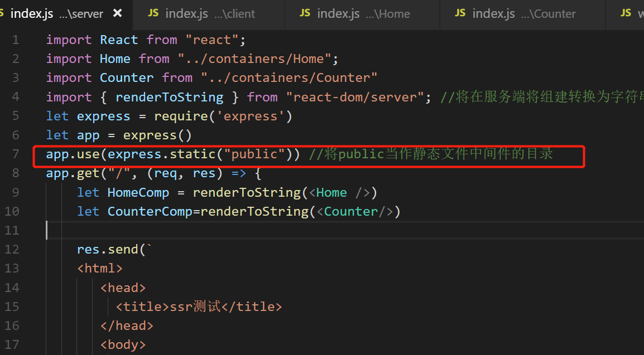Screen dimensions: 644x355
Task: Select the index.js Counter tab
Action: pos(522,14)
